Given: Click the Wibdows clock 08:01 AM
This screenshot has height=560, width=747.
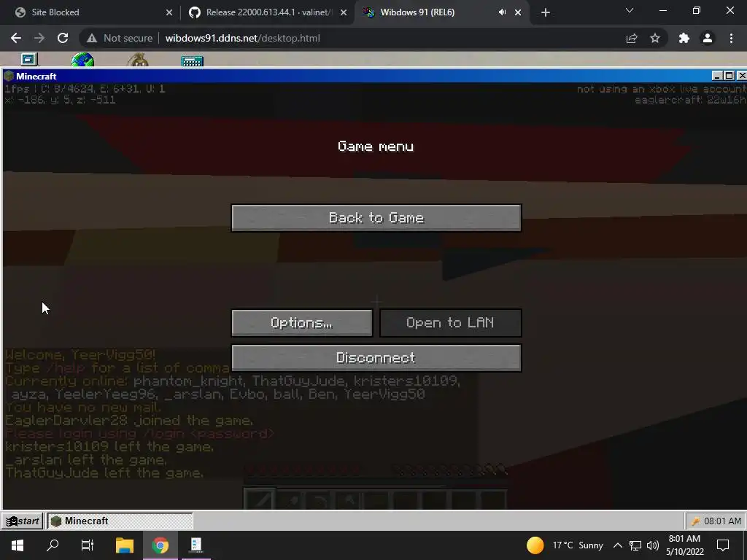Looking at the screenshot, I should tap(722, 521).
